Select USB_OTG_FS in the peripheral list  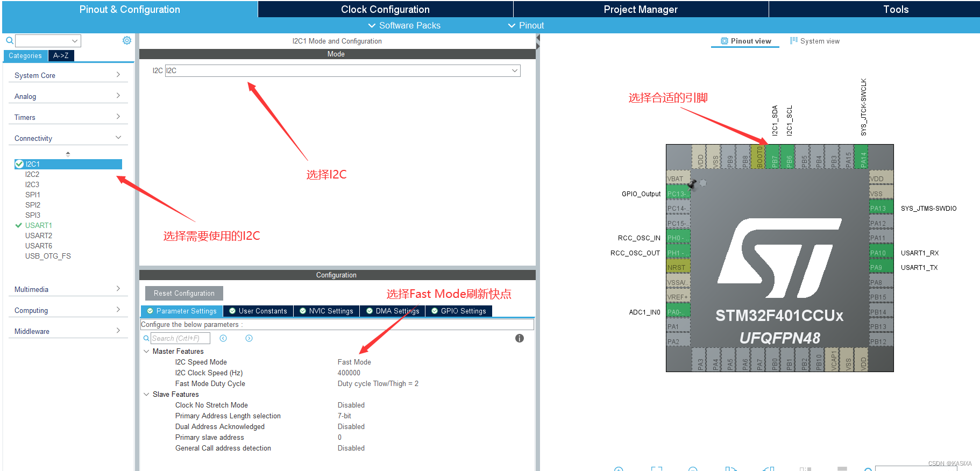(48, 256)
